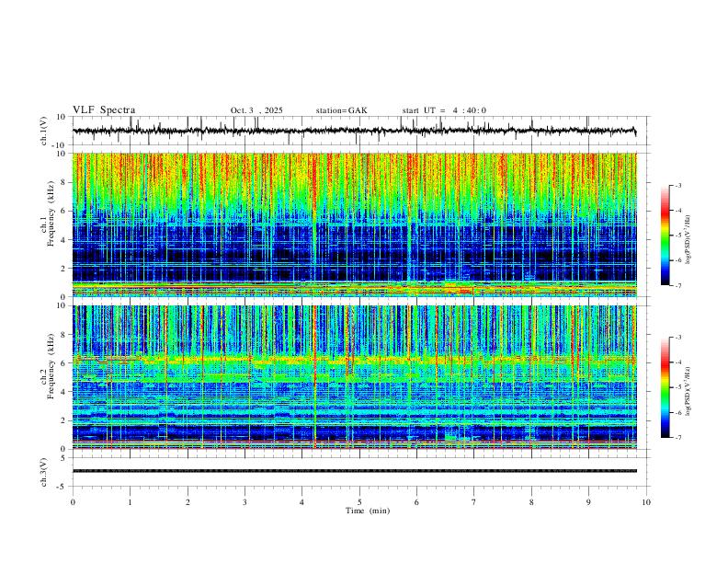The width and height of the screenshot is (728, 563).
Task: Click the date 'Oct. 3, 2025'
Action: coord(256,110)
